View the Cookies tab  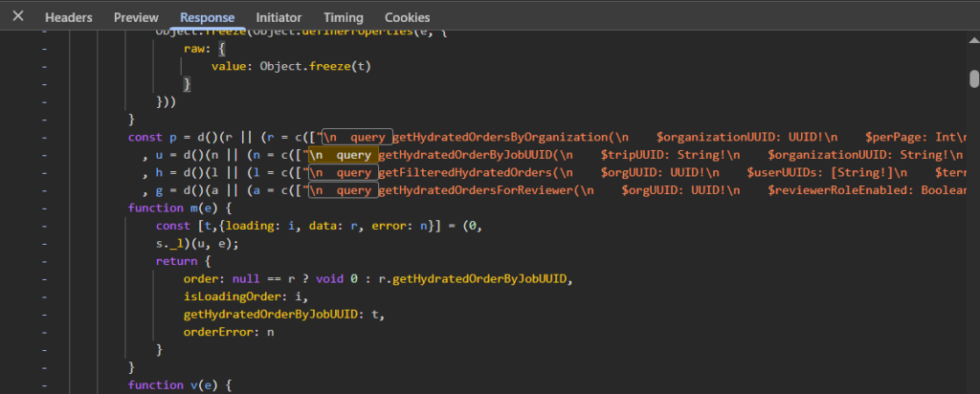pyautogui.click(x=407, y=17)
